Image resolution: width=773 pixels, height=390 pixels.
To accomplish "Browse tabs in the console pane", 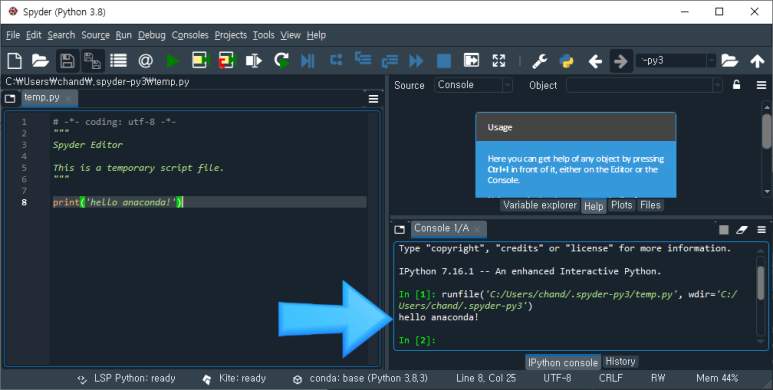I will (400, 230).
